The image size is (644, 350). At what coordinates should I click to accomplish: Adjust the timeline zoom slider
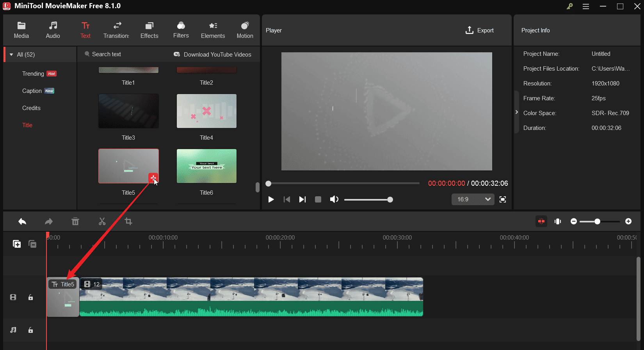[600, 222]
